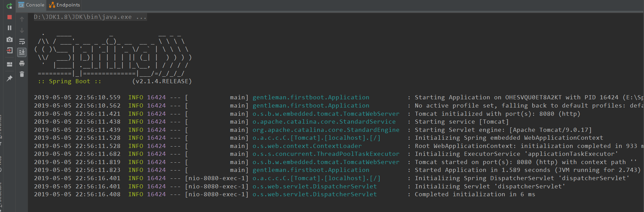The width and height of the screenshot is (644, 212).
Task: Print the console output
Action: tap(22, 63)
